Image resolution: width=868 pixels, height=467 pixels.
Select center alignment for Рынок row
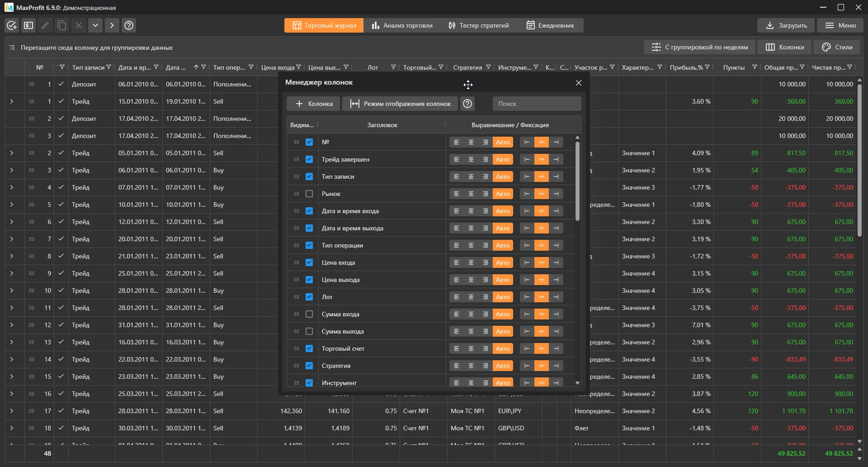click(x=471, y=194)
